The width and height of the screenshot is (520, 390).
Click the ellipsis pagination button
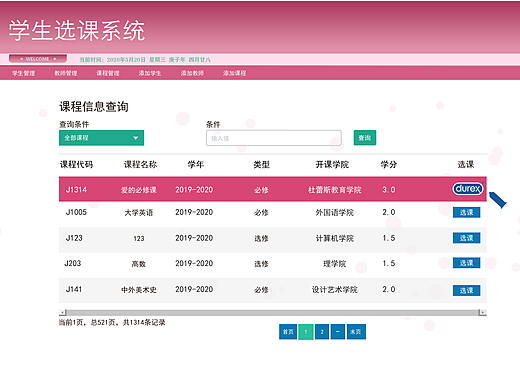[x=338, y=332]
